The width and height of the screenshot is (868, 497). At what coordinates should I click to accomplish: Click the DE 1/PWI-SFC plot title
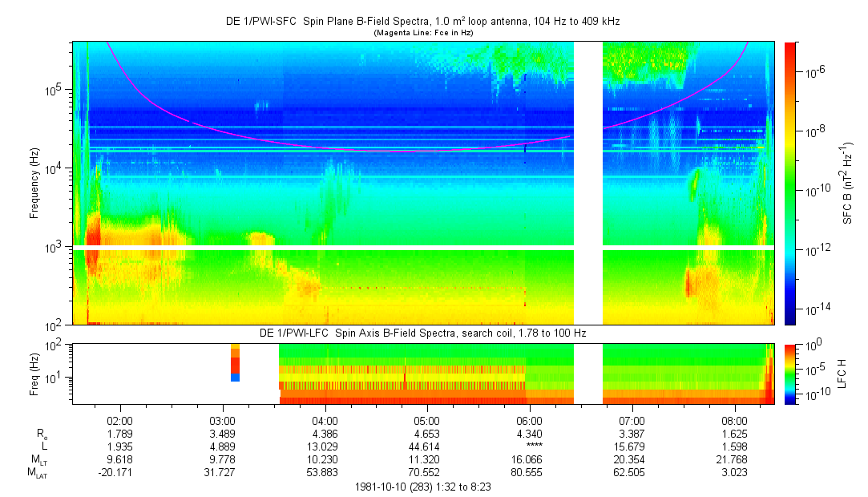pyautogui.click(x=423, y=22)
